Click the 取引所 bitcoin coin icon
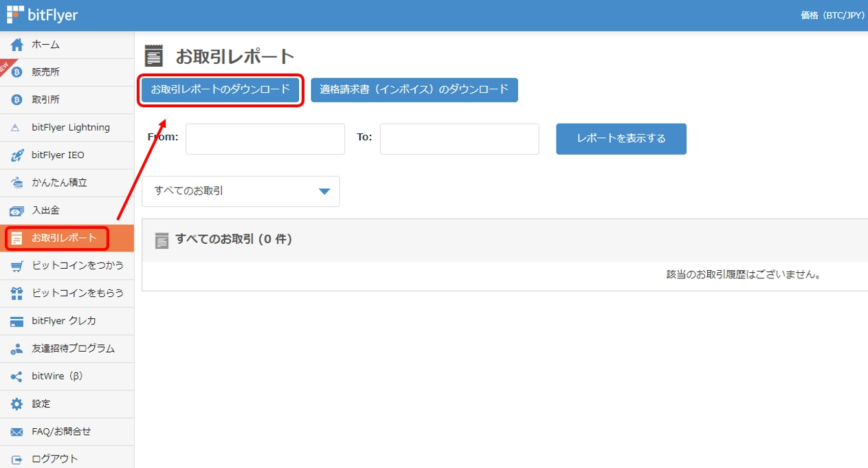 [17, 100]
